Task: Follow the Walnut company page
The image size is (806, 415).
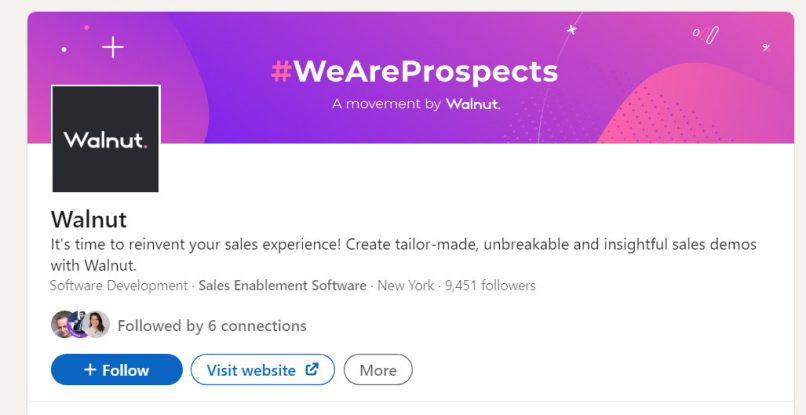Action: coord(116,370)
